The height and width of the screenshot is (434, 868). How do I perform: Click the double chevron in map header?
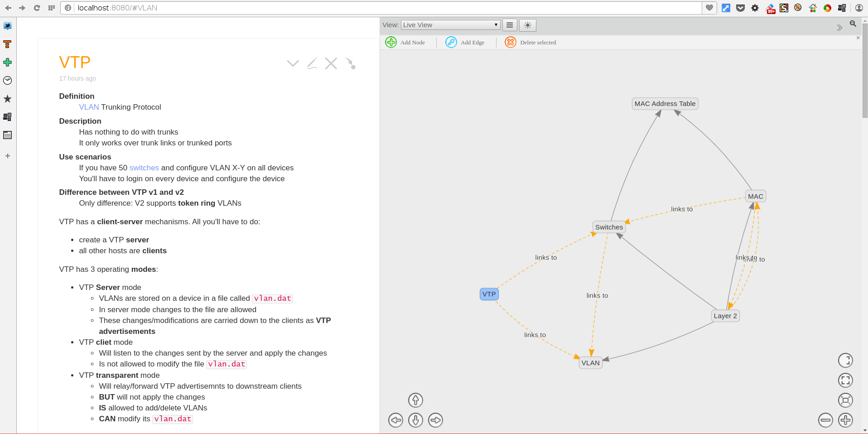point(839,28)
